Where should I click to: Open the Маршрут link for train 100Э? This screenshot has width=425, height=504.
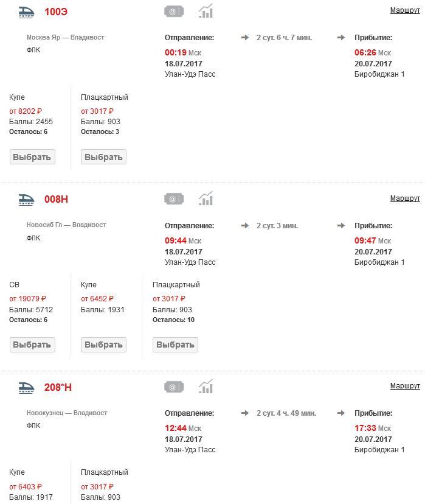(x=405, y=10)
